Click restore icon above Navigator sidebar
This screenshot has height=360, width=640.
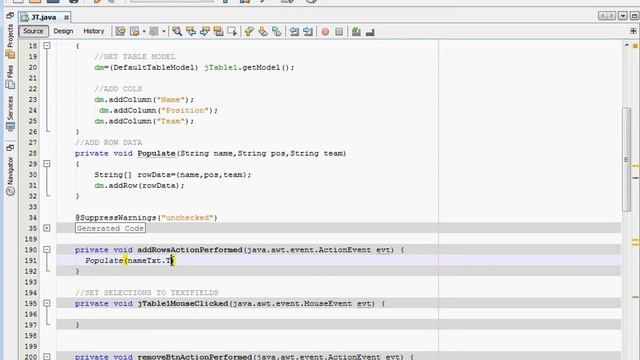tap(10, 147)
